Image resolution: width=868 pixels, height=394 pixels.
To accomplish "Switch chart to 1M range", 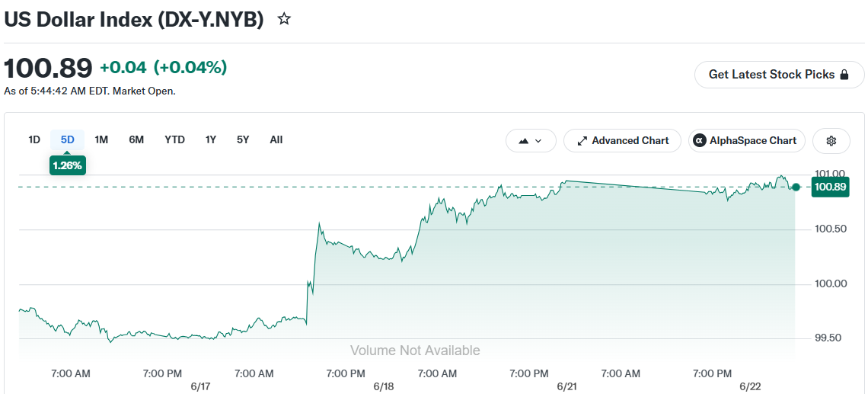I will (101, 139).
